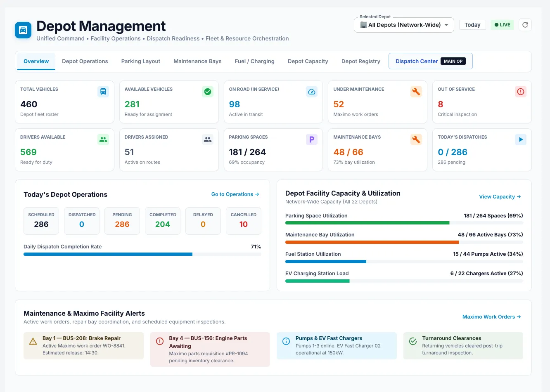Click the Fuel Station Utilization bar
This screenshot has width=550, height=392.
[x=404, y=262]
